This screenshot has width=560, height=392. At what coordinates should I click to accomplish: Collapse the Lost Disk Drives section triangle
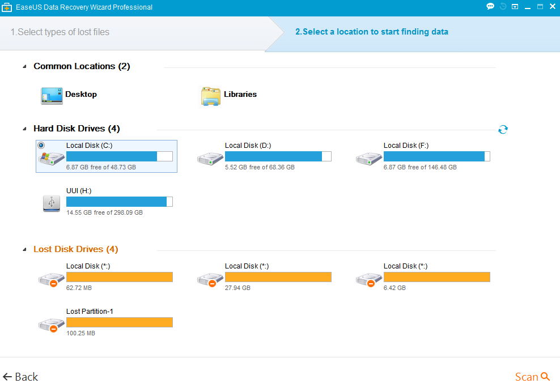pyautogui.click(x=24, y=250)
